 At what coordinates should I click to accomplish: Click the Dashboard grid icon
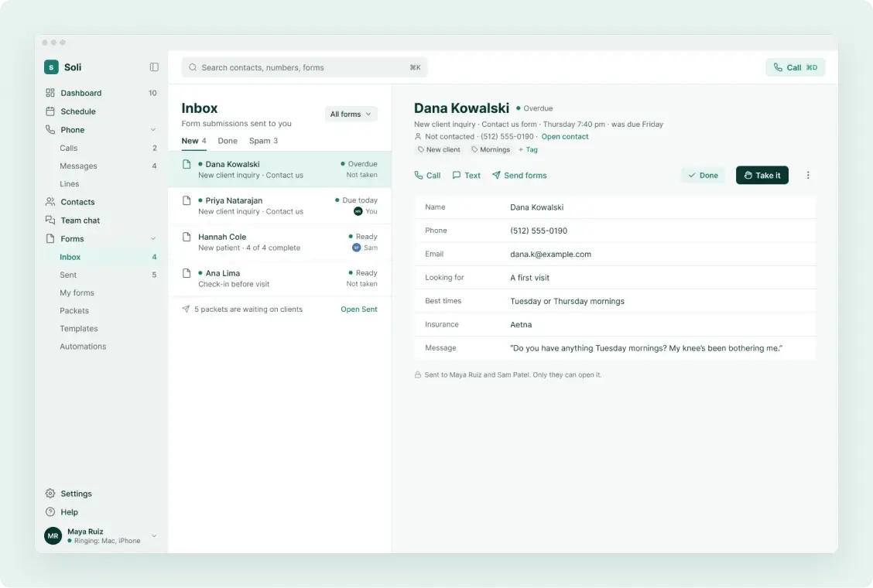50,92
